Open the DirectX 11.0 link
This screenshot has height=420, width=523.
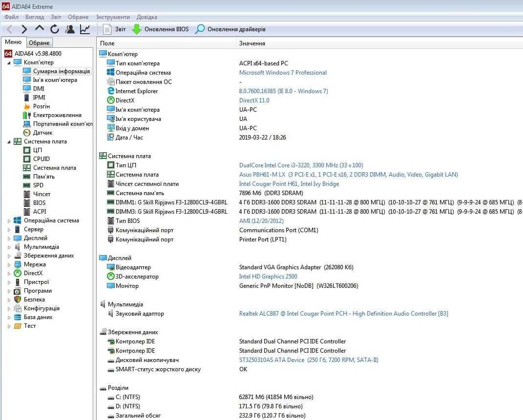pos(254,100)
